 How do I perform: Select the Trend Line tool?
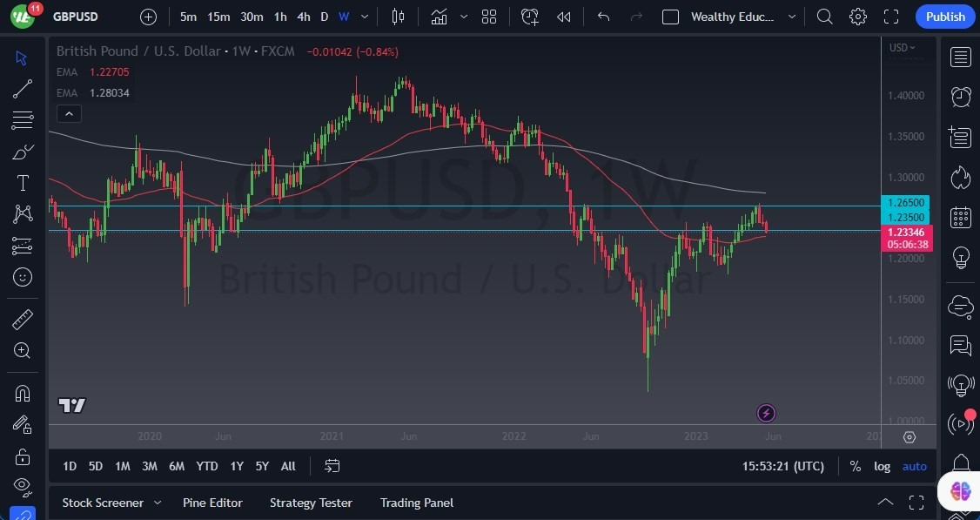(x=22, y=88)
